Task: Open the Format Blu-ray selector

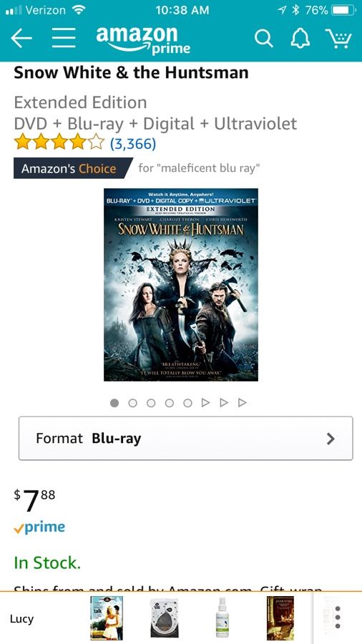Action: point(185,438)
